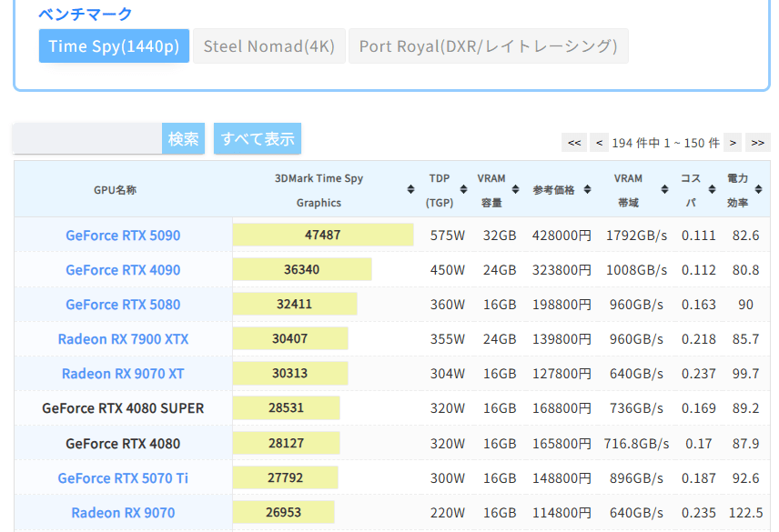This screenshot has width=779, height=532.
Task: Click the GeForce RTX 4080 row name
Action: (x=123, y=443)
